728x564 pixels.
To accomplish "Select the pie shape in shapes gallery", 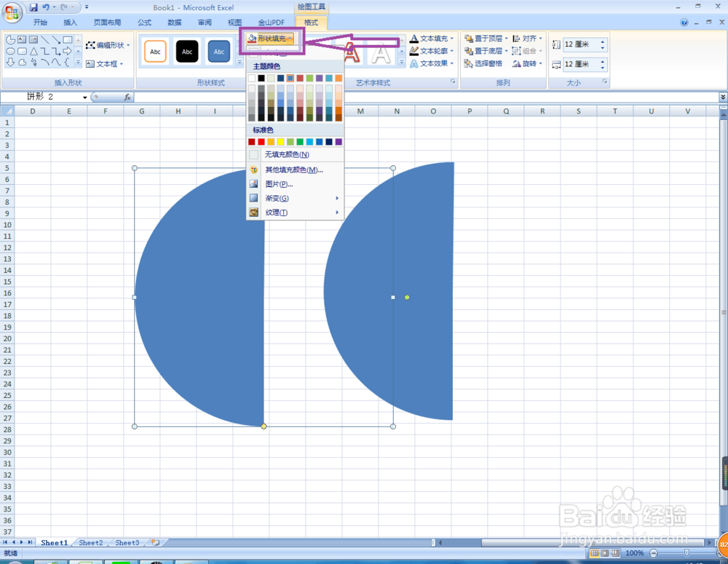I will pos(10,40).
